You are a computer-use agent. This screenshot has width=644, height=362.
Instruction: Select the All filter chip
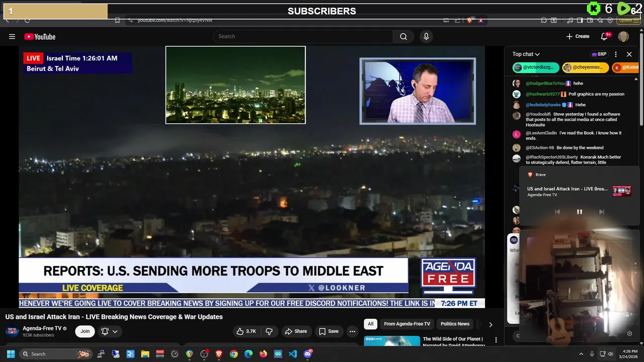tap(371, 324)
